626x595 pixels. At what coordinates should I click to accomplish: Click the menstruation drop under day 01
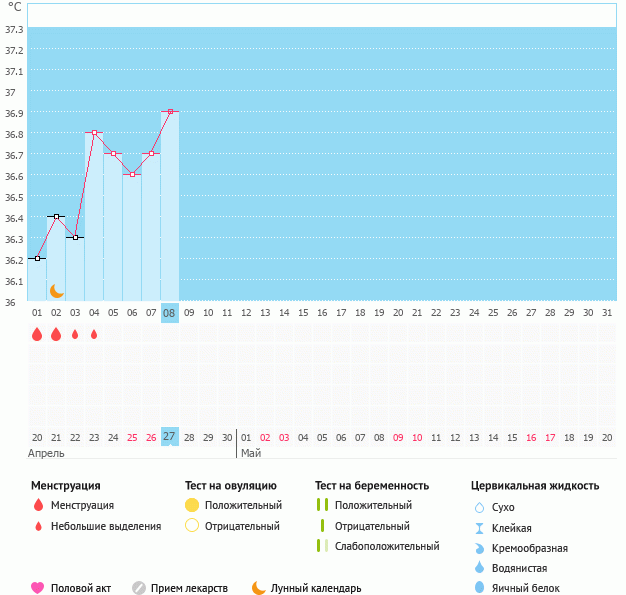tap(37, 335)
